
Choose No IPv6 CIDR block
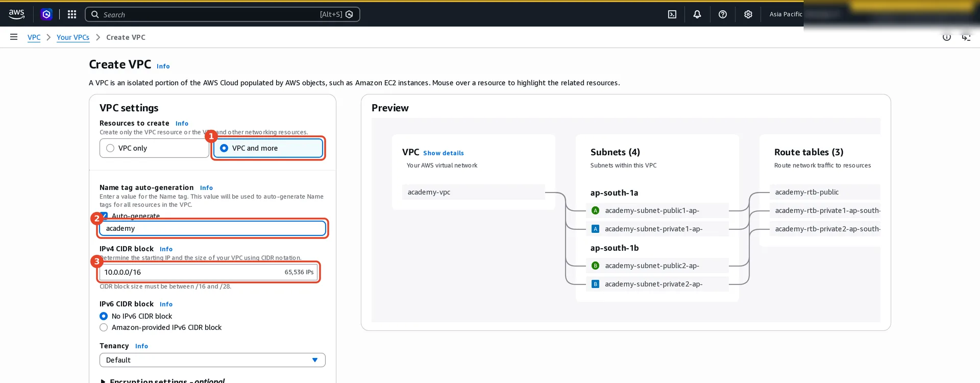pos(104,316)
